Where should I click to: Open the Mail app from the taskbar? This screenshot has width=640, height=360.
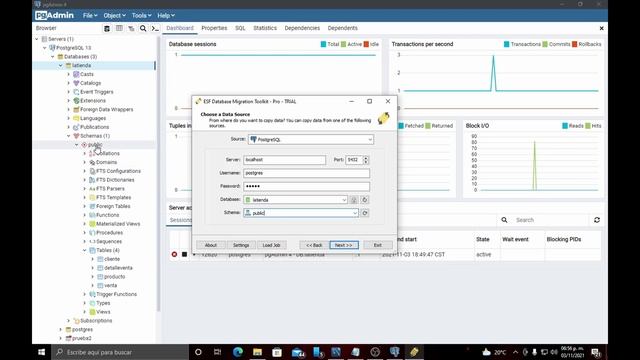(298, 352)
